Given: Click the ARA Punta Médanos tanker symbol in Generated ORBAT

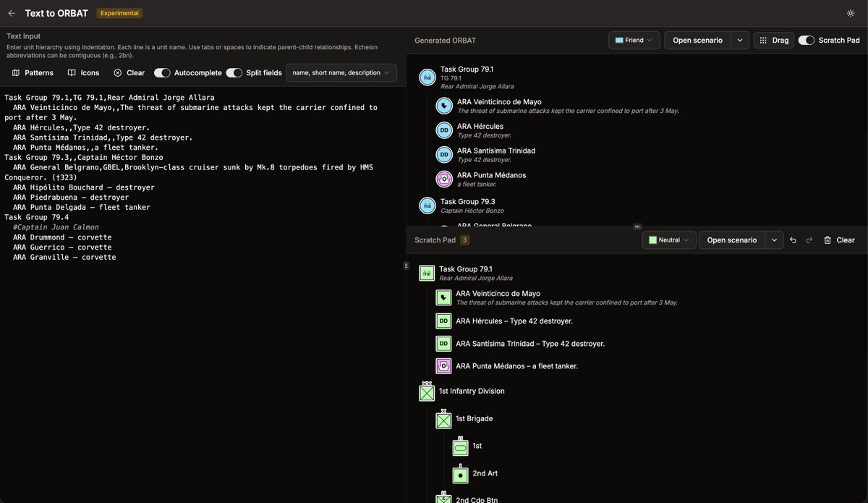Looking at the screenshot, I should [444, 179].
